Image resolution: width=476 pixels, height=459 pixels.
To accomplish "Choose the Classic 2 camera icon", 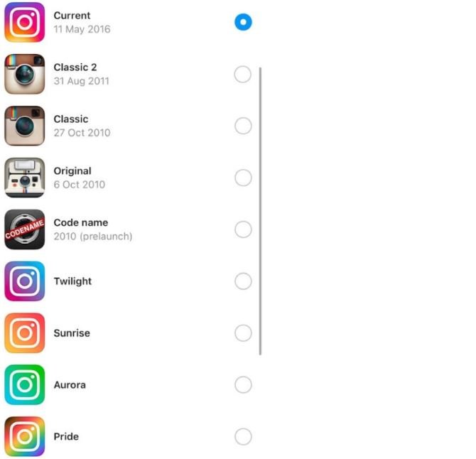I will pyautogui.click(x=25, y=74).
